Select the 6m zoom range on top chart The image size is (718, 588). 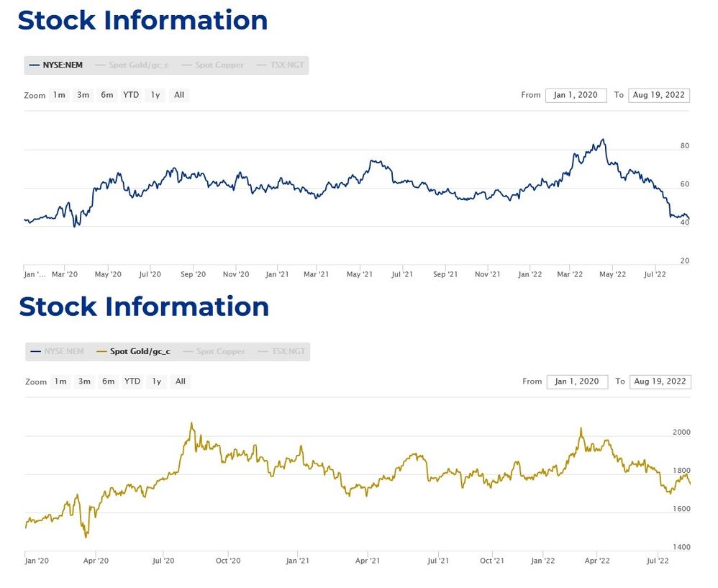point(106,94)
